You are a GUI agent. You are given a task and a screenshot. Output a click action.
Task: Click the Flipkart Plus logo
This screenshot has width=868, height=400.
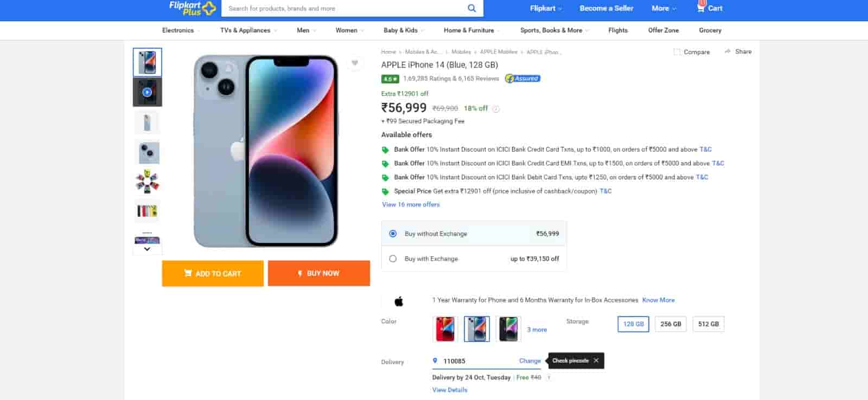tap(192, 8)
